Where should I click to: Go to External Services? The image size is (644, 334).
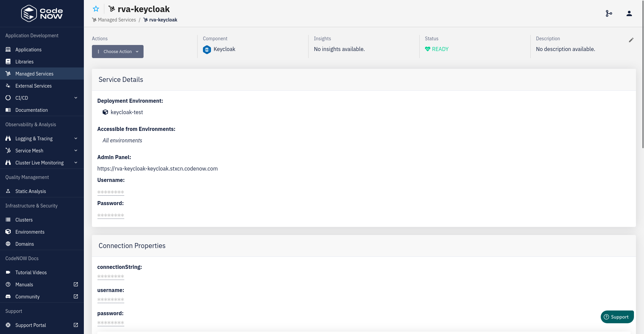click(x=42, y=86)
